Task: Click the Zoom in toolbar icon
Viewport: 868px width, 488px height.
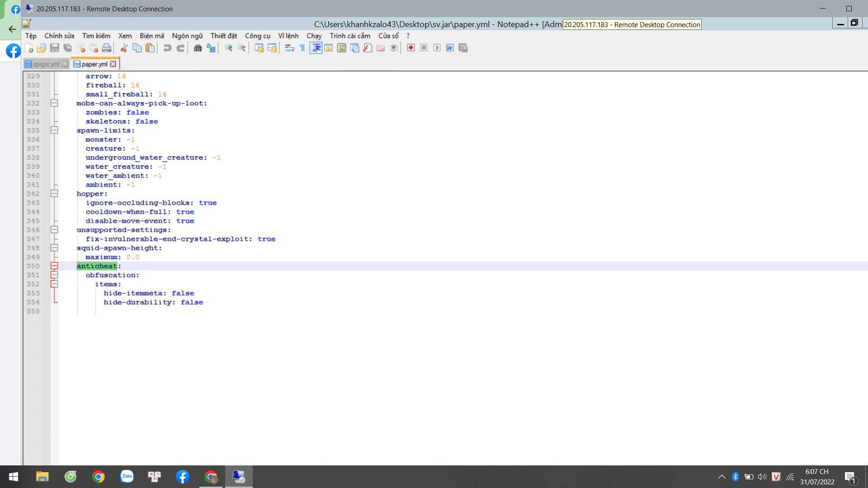Action: tap(228, 48)
